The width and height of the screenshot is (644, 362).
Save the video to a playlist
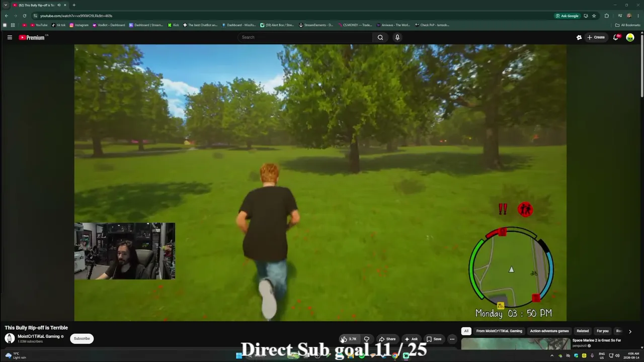coord(434,339)
